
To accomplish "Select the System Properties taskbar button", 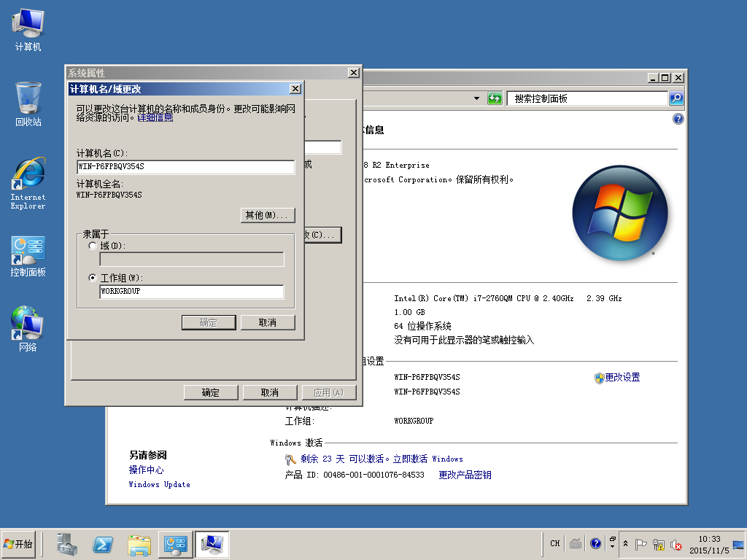I will pos(212,544).
